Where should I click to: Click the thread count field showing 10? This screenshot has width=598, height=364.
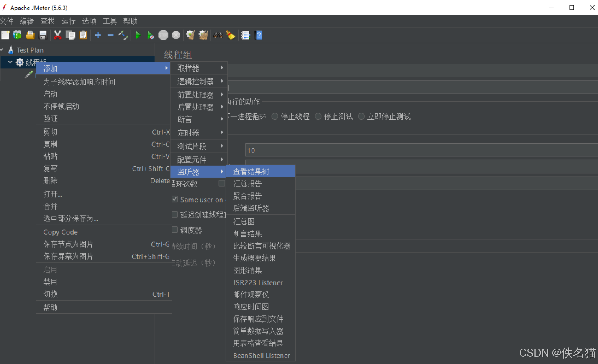[421, 150]
